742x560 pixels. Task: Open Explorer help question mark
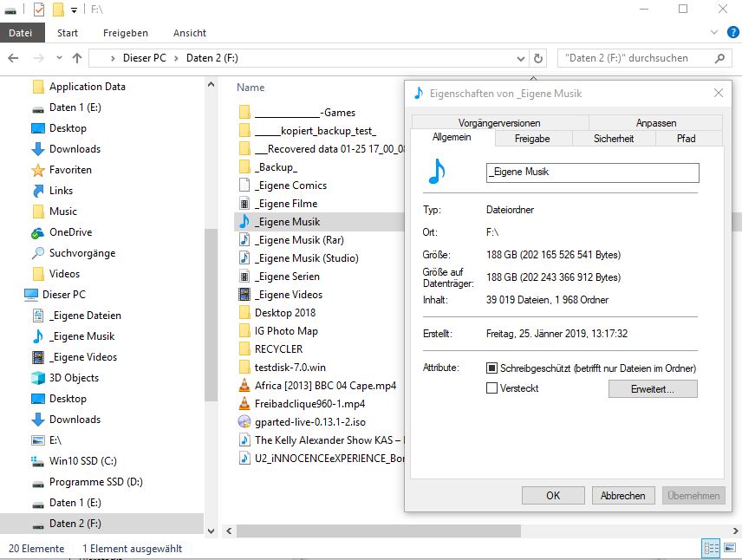[733, 32]
